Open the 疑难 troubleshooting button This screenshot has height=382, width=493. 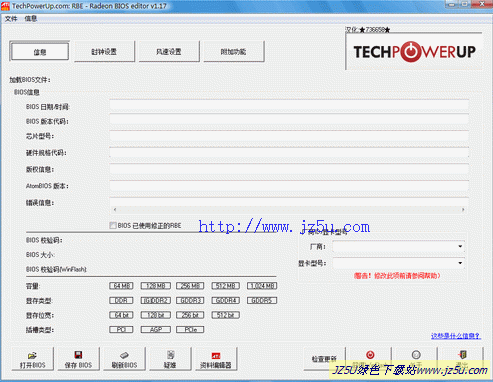[170, 359]
